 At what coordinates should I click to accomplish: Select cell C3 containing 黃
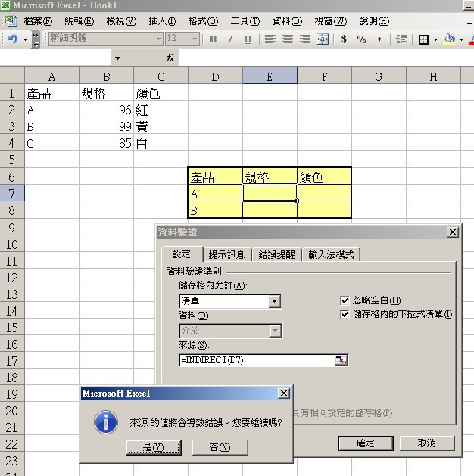tap(161, 126)
